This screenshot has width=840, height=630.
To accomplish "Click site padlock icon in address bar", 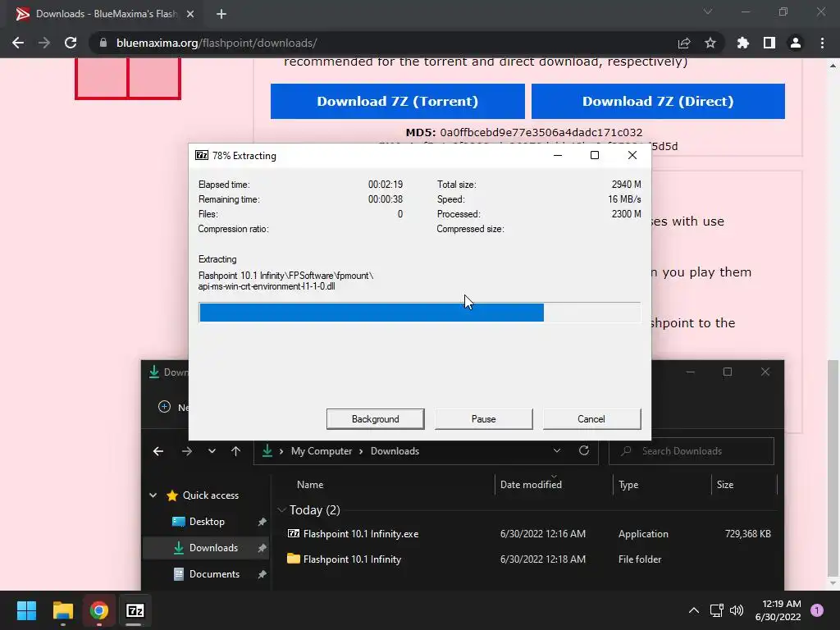I will pos(103,43).
